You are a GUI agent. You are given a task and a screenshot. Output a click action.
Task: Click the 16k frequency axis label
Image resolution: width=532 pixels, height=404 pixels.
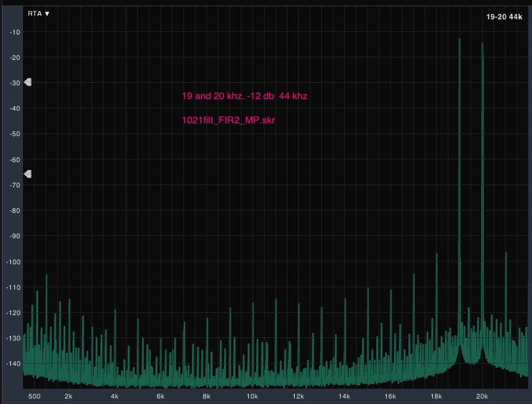click(390, 396)
